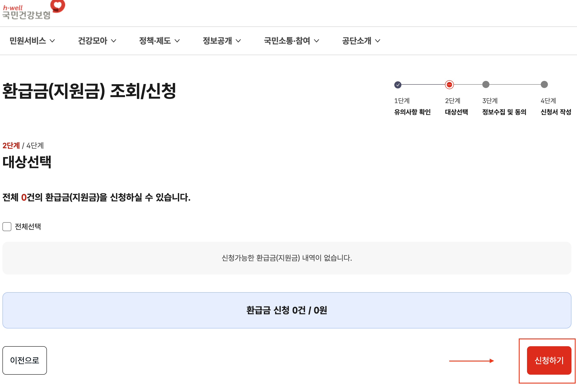
Task: Click the red step 2 progress indicator
Action: (449, 85)
